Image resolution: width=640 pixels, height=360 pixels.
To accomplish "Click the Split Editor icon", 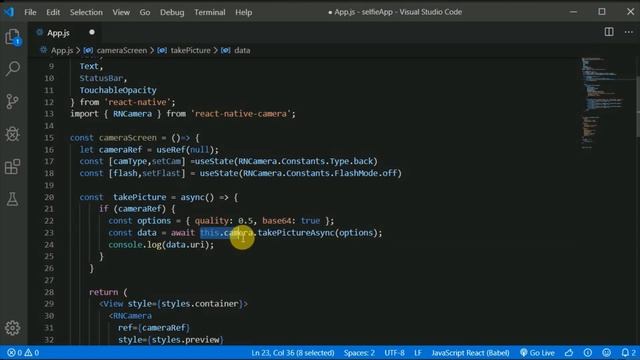I will point(609,32).
